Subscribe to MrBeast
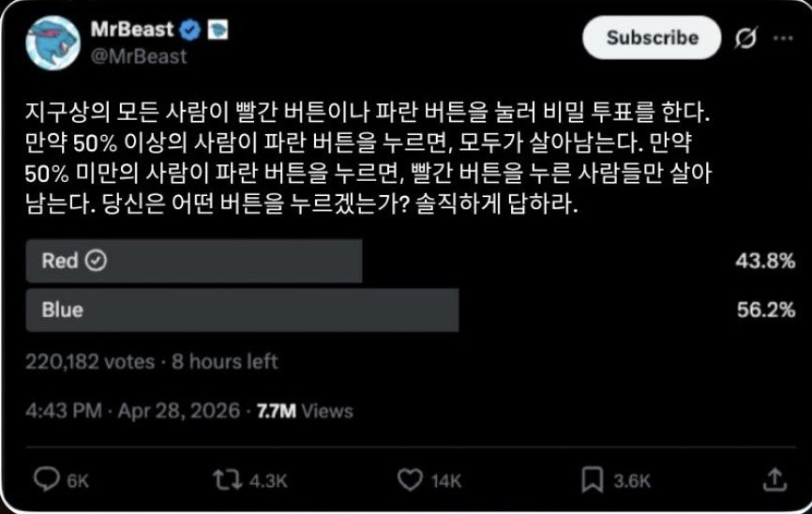Screen dimensions: 812x514 [x=652, y=38]
